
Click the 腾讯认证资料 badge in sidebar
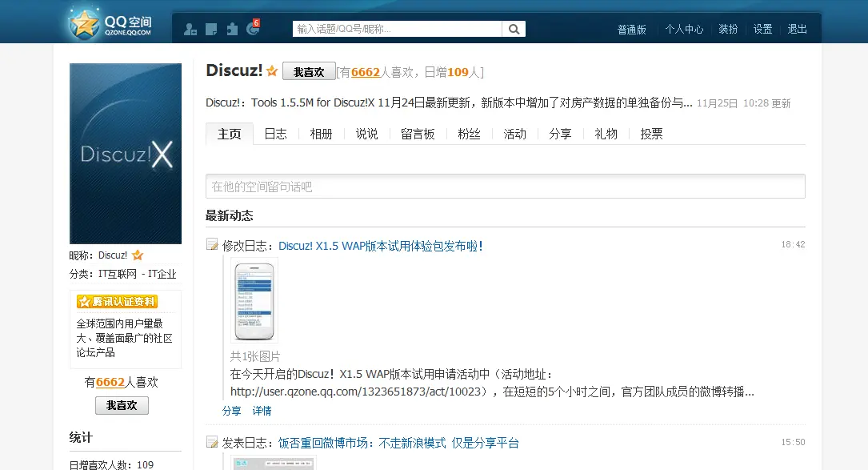tap(118, 302)
